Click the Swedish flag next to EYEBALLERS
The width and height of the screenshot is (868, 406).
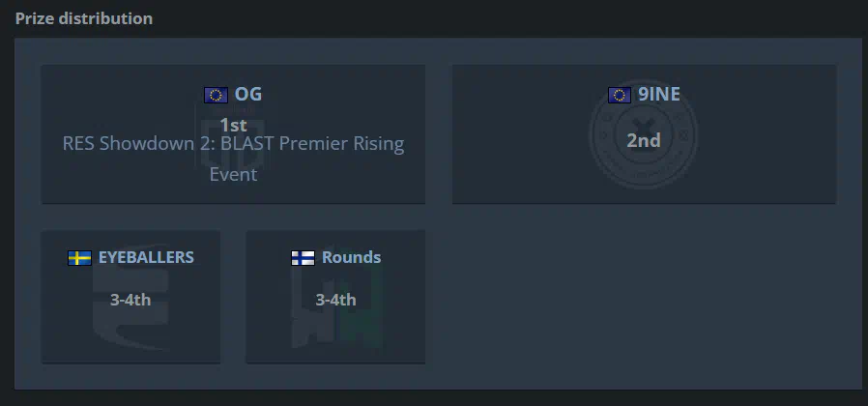tap(79, 258)
